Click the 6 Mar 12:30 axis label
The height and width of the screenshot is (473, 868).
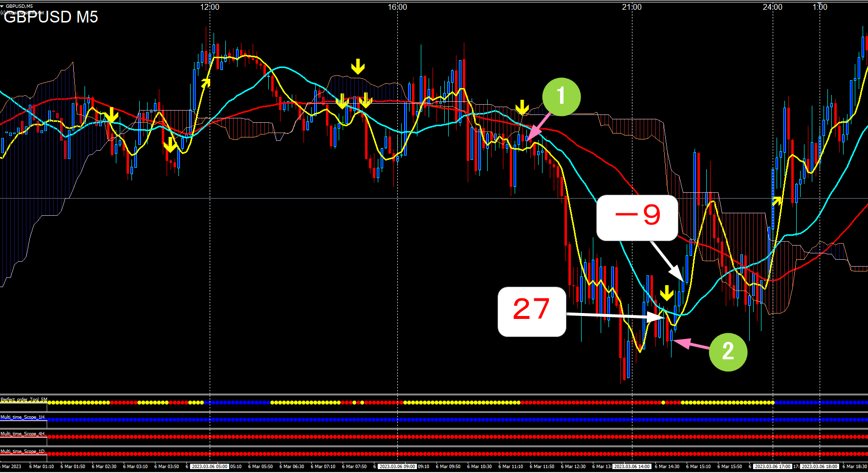coord(573,467)
